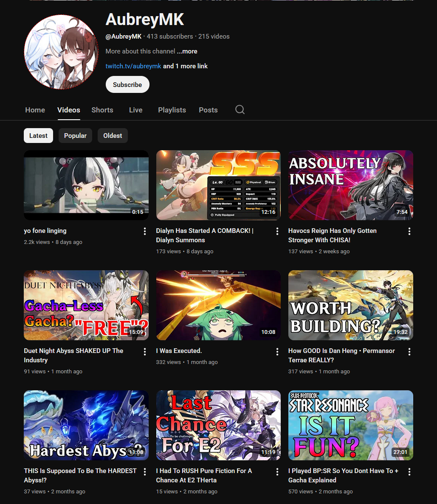Open 'Duet Night Abyss SHAKED UP The Industry' title
The image size is (437, 504).
coord(73,356)
